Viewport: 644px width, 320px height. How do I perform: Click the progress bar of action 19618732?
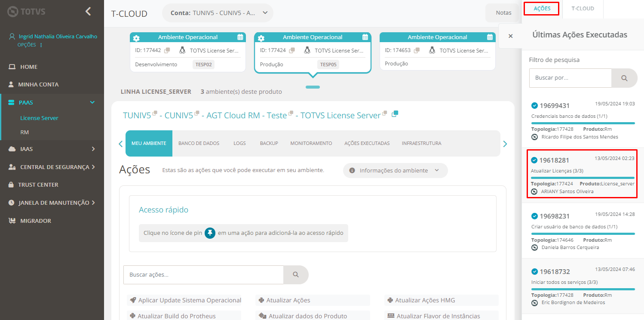[x=583, y=289]
